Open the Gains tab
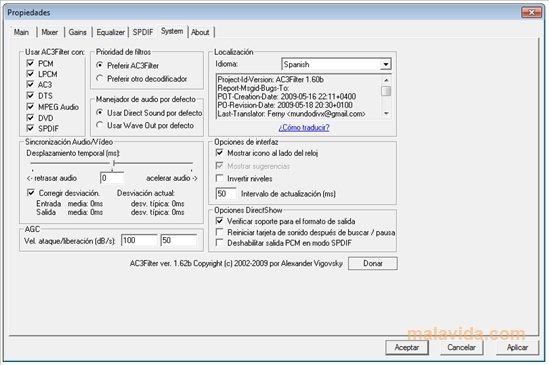This screenshot has height=365, width=549. coord(77,32)
